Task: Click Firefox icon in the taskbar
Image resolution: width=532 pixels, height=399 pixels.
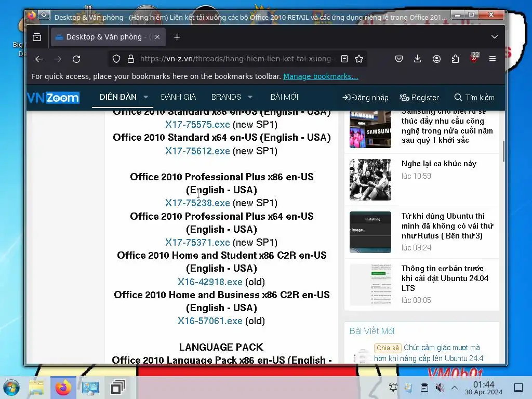Action: coord(63,388)
